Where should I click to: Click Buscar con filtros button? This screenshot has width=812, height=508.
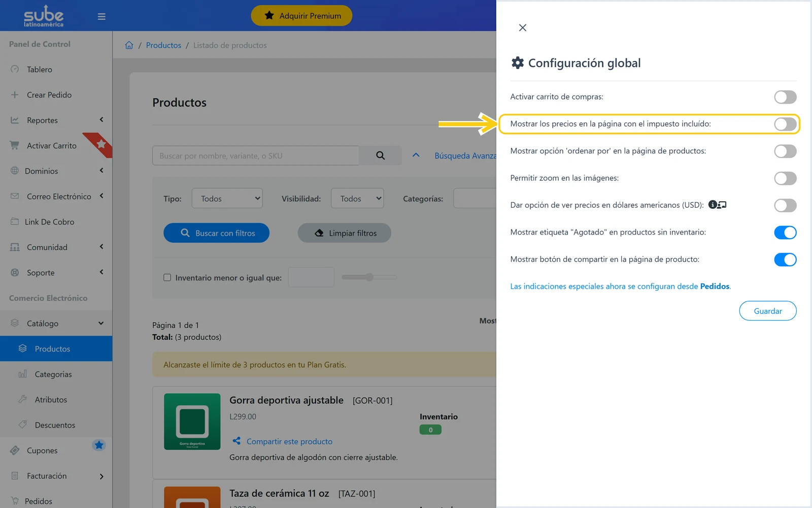pos(216,233)
